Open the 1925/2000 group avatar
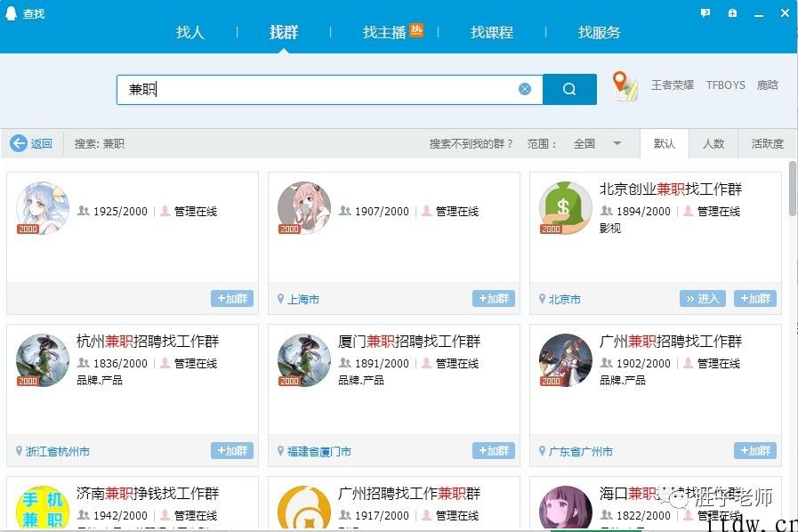 click(43, 208)
